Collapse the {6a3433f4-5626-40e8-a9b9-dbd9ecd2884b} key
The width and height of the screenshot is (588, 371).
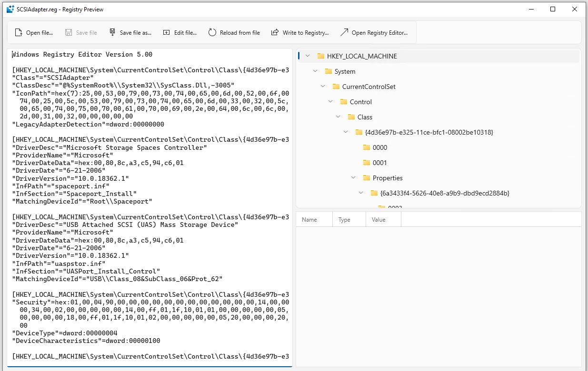(360, 193)
